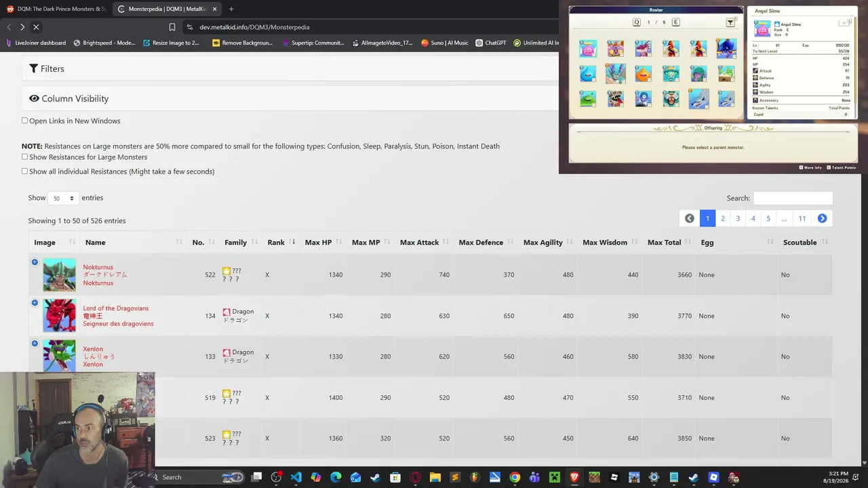868x488 pixels.
Task: Select the orange She-slime in the roster
Action: pyautogui.click(x=643, y=73)
